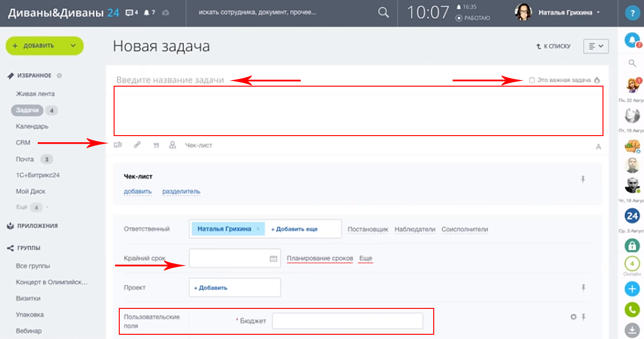Click the quote icon in editor toolbar
Viewport: 644px width, 339px height.
coord(156,145)
